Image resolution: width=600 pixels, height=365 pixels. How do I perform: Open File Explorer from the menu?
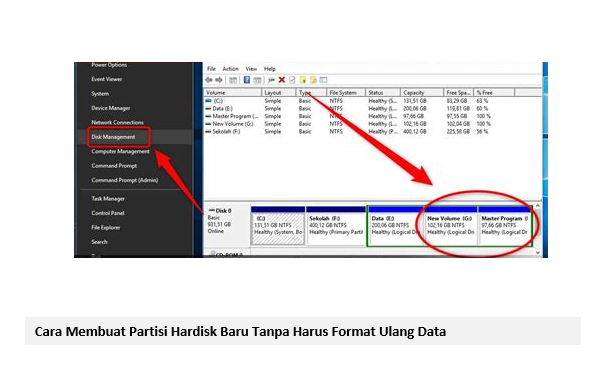tap(106, 228)
